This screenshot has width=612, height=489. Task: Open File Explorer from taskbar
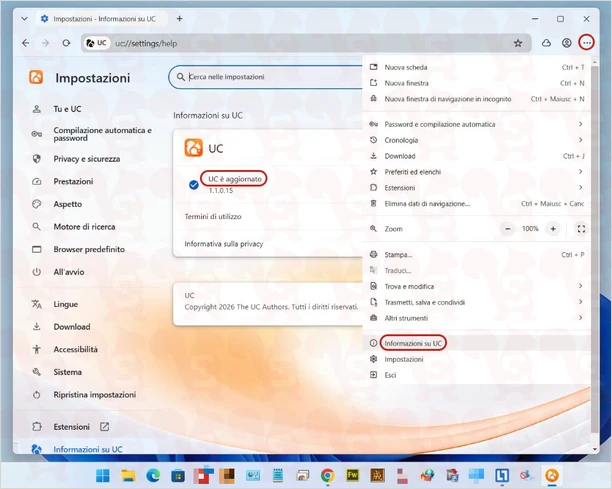point(128,475)
